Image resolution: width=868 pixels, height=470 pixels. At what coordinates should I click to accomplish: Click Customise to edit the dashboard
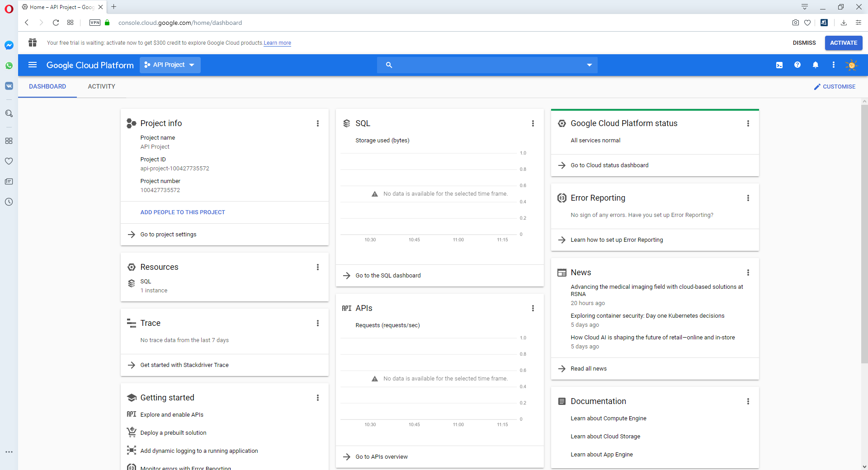click(x=835, y=87)
